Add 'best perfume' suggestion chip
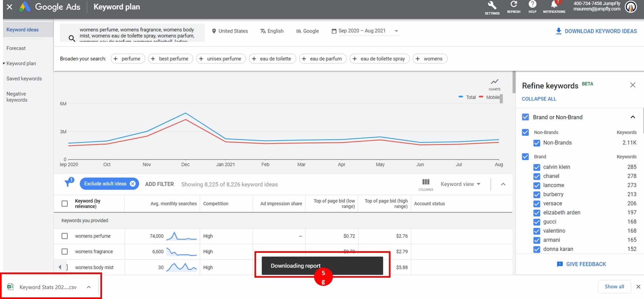Image resolution: width=644 pixels, height=299 pixels. 170,59
